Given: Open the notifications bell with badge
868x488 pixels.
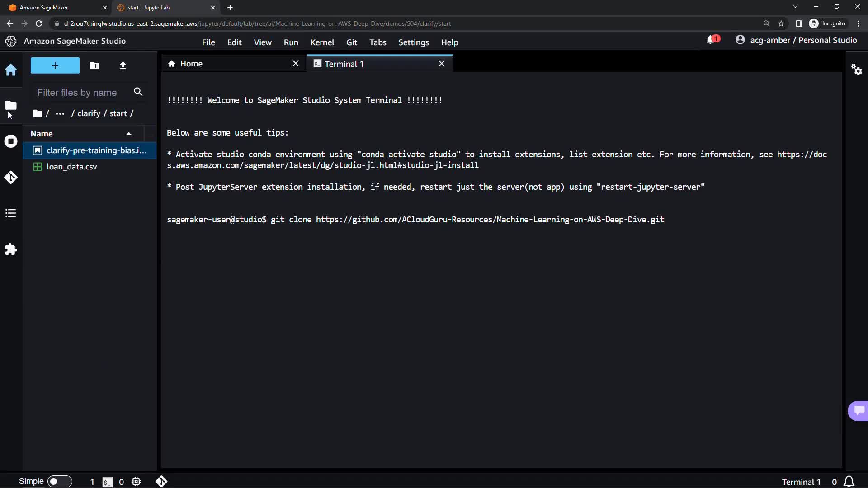Looking at the screenshot, I should click(712, 40).
